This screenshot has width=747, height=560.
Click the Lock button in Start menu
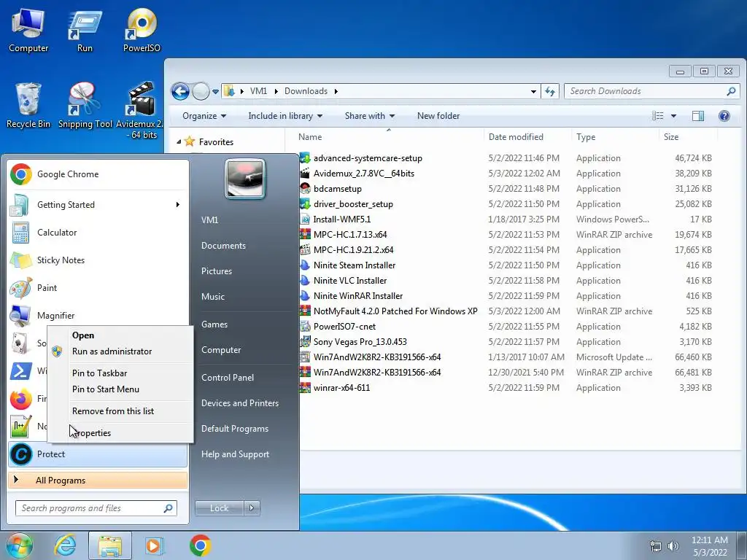pyautogui.click(x=219, y=508)
